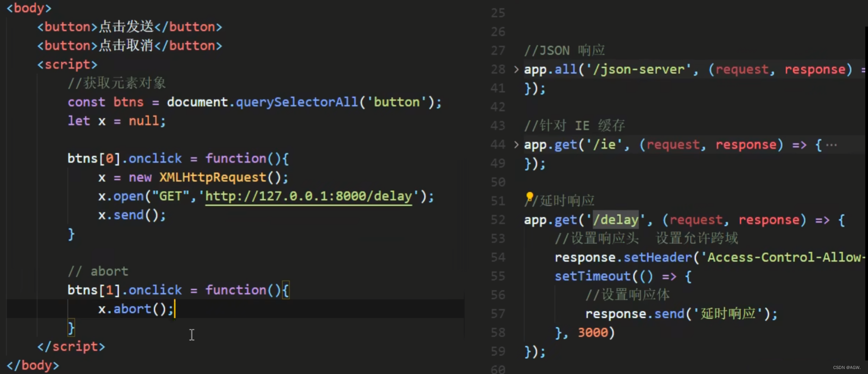868x374 pixels.
Task: Click the lightbulb quick-fix icon on line 51
Action: click(529, 197)
